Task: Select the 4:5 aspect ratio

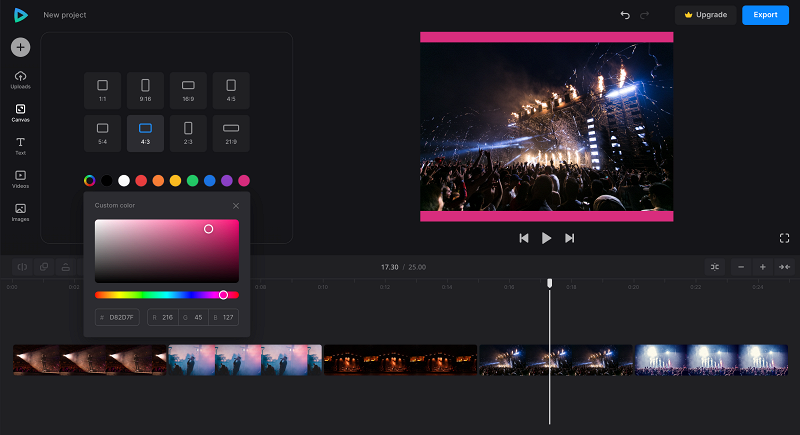Action: (x=231, y=90)
